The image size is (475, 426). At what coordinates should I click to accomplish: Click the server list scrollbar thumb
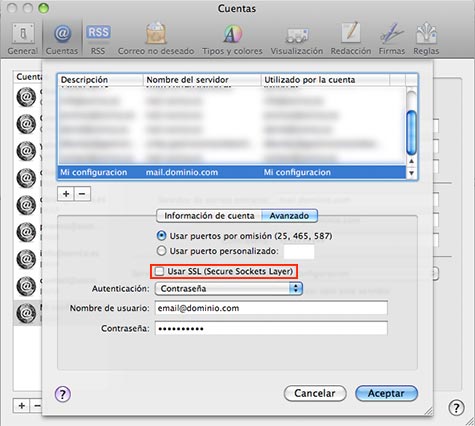[x=412, y=132]
